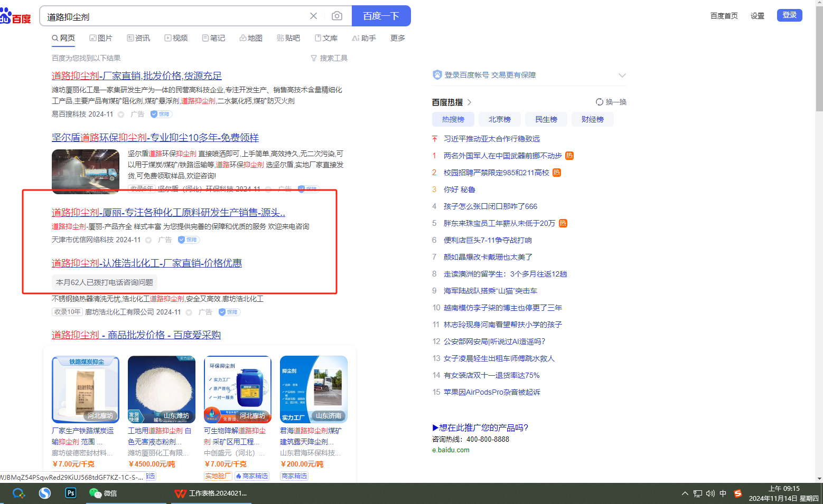Select the 北京榜 hot list tab
The height and width of the screenshot is (504, 823).
500,119
